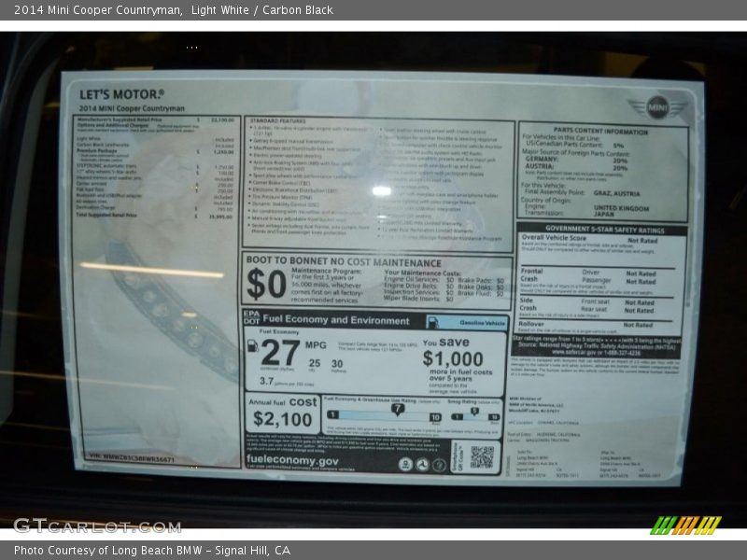
Task: Click the VIN number at sticker bottom left
Action: coord(132,458)
